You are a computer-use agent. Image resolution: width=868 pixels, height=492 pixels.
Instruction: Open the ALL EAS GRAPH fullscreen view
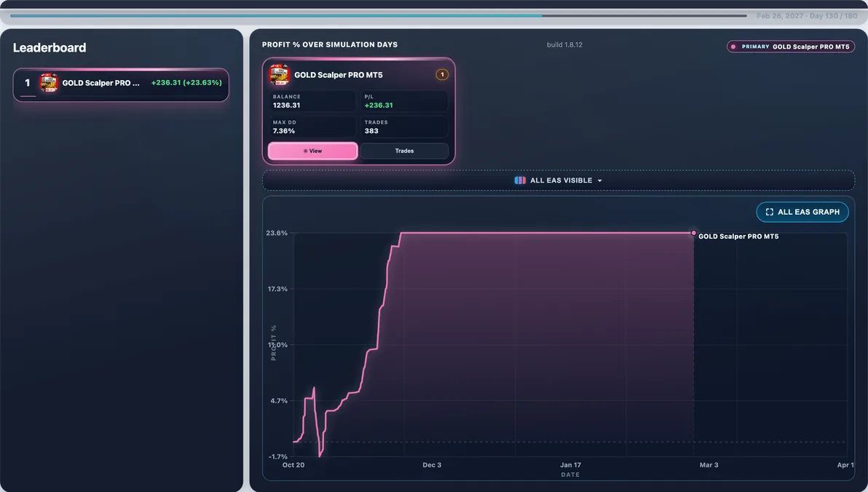802,212
